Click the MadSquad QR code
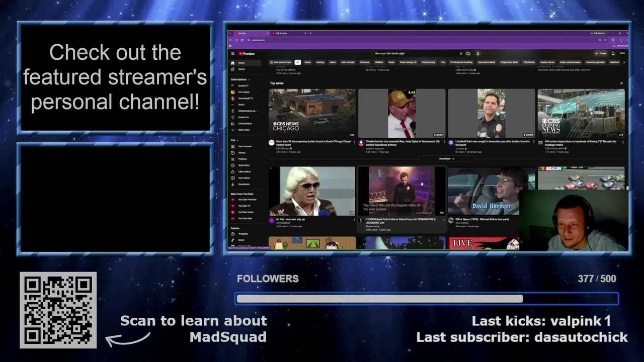This screenshot has width=644, height=362. point(58,310)
